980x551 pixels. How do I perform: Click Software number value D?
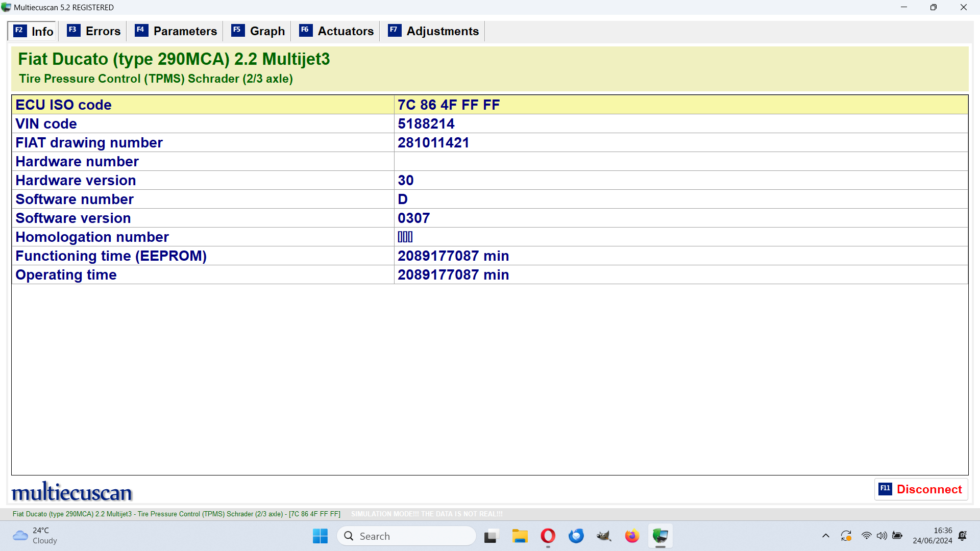click(403, 199)
